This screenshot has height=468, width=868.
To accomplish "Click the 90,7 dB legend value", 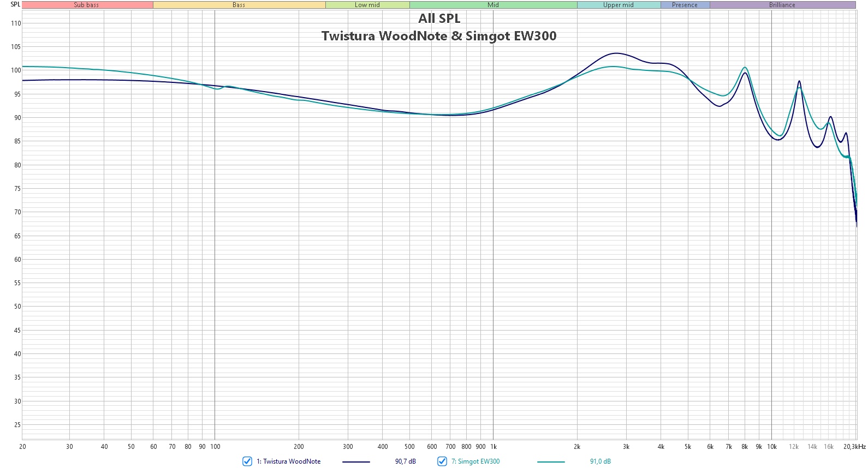I will [x=406, y=461].
